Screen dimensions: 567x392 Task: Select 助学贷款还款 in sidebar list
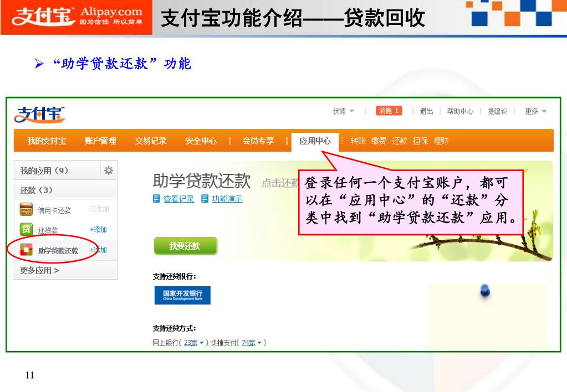pyautogui.click(x=58, y=251)
